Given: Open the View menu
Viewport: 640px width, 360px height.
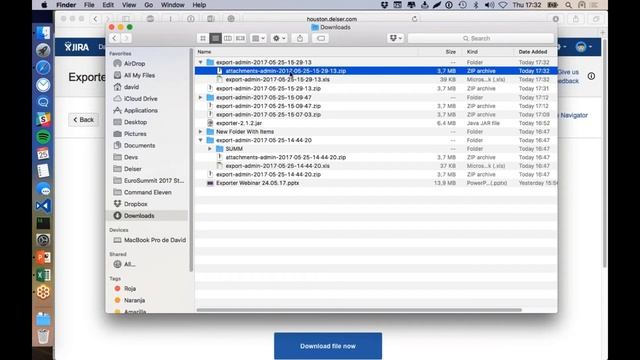Looking at the screenshot, I should (x=129, y=5).
